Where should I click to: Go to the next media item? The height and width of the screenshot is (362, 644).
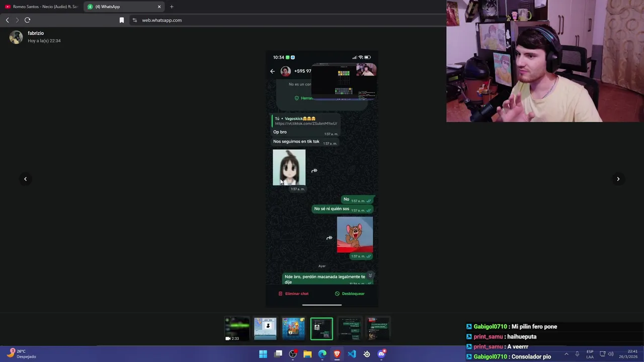pyautogui.click(x=618, y=179)
